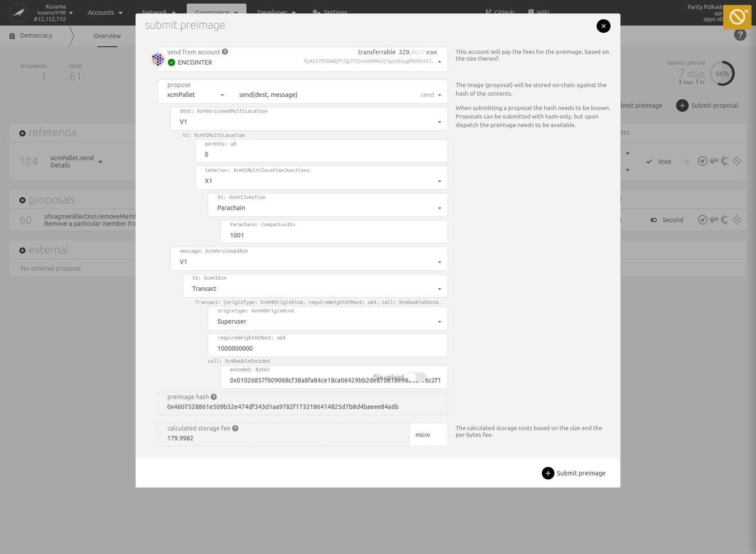Click help icon beside send from account
Viewport: 756px width, 554px height.
click(x=225, y=52)
